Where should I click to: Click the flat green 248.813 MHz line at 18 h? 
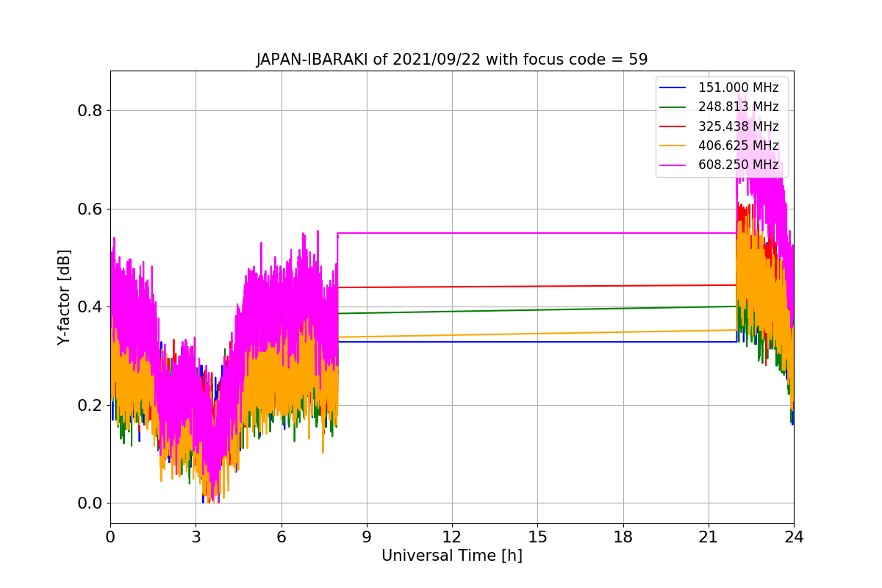tap(623, 308)
